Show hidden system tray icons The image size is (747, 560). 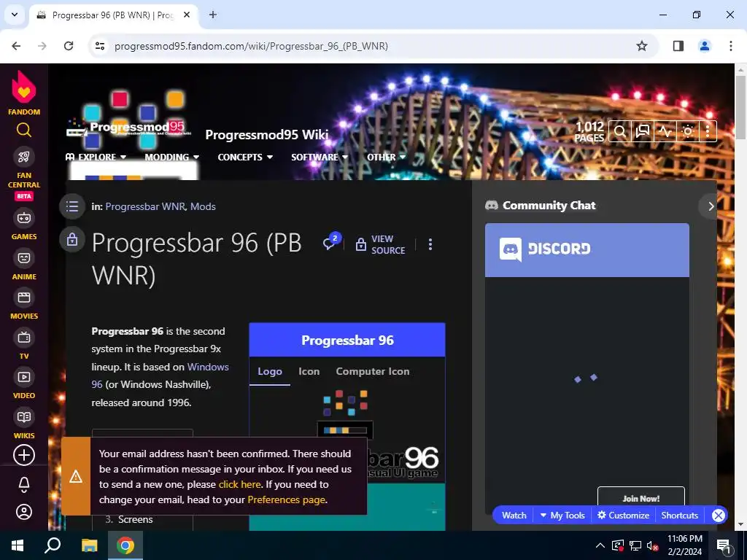600,545
